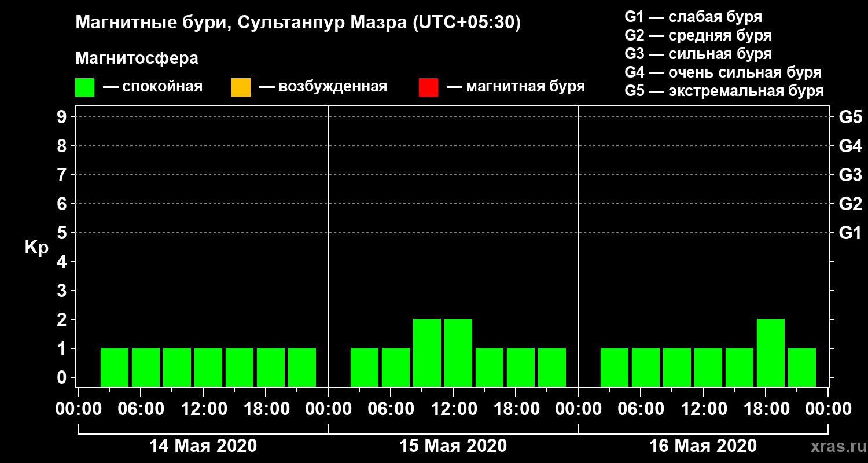The width and height of the screenshot is (868, 463).
Task: Click the 'G4 — очень сильная буря' legend line
Action: [x=723, y=72]
